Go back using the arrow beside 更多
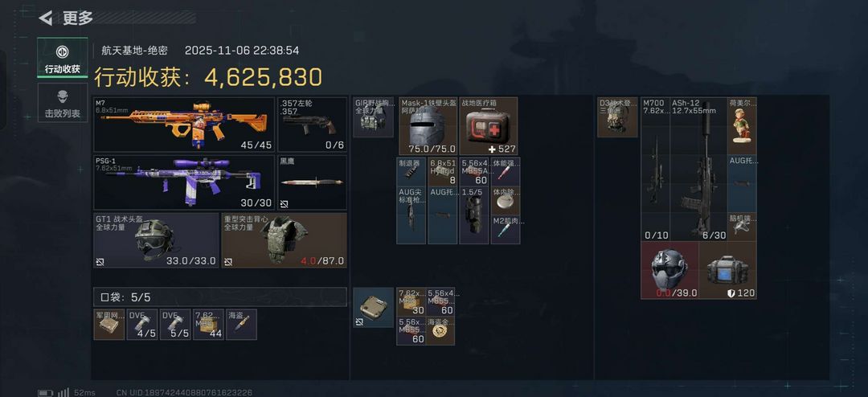868x397 pixels. (x=45, y=18)
